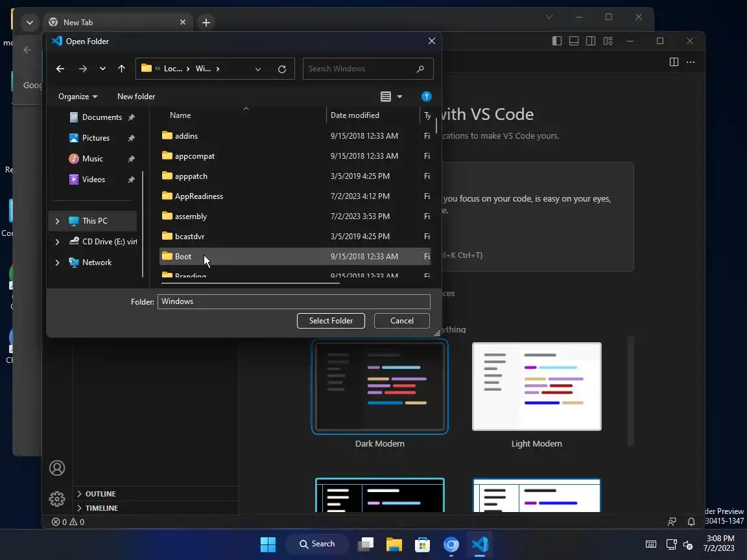Click the search magnifier icon in dialog
Viewport: 747px width, 560px height.
[x=420, y=69]
